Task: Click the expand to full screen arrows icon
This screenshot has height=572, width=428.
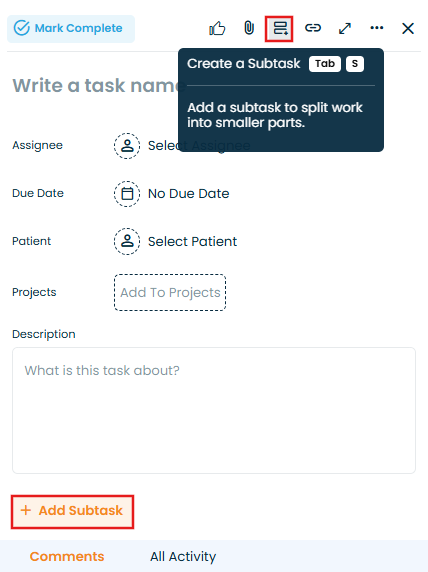Action: 345,28
